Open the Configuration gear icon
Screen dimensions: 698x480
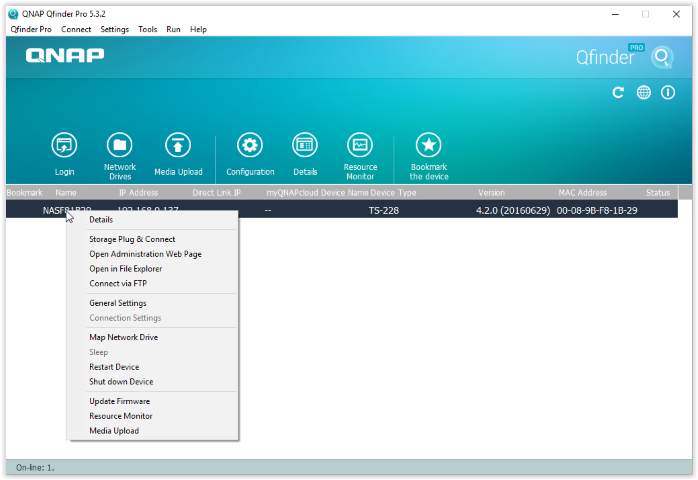pos(249,146)
